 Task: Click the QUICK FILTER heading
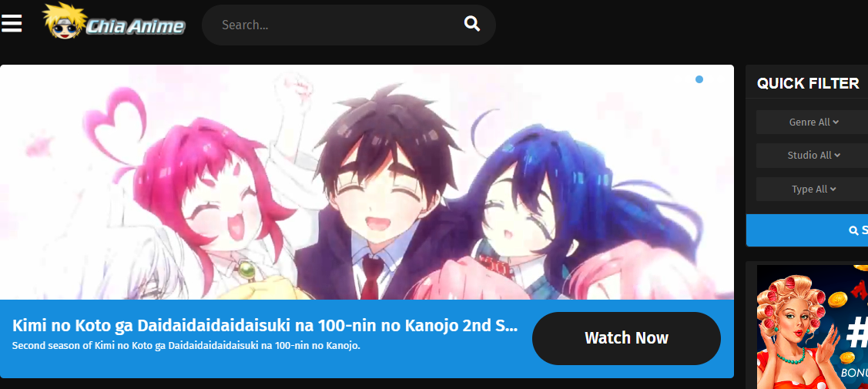808,83
